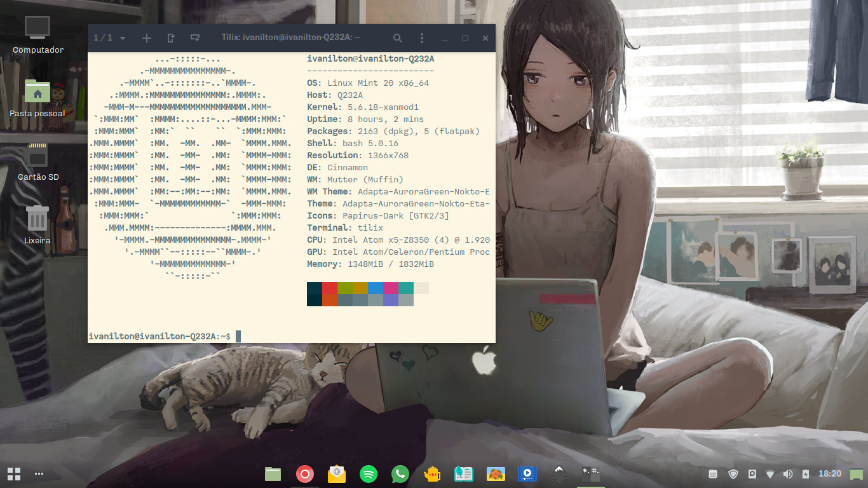Launch Spotify from the taskbar
The height and width of the screenshot is (488, 868).
pyautogui.click(x=369, y=474)
